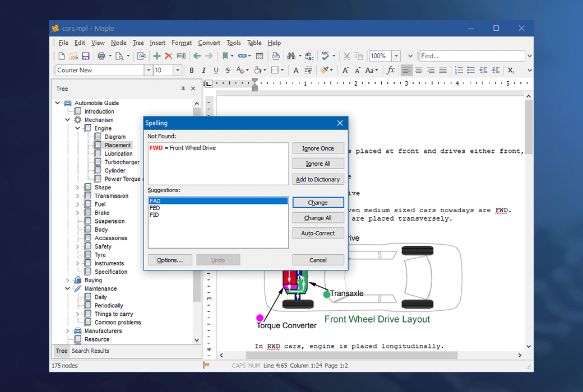The image size is (583, 392).
Task: Expand the Transmission tree node
Action: [77, 196]
